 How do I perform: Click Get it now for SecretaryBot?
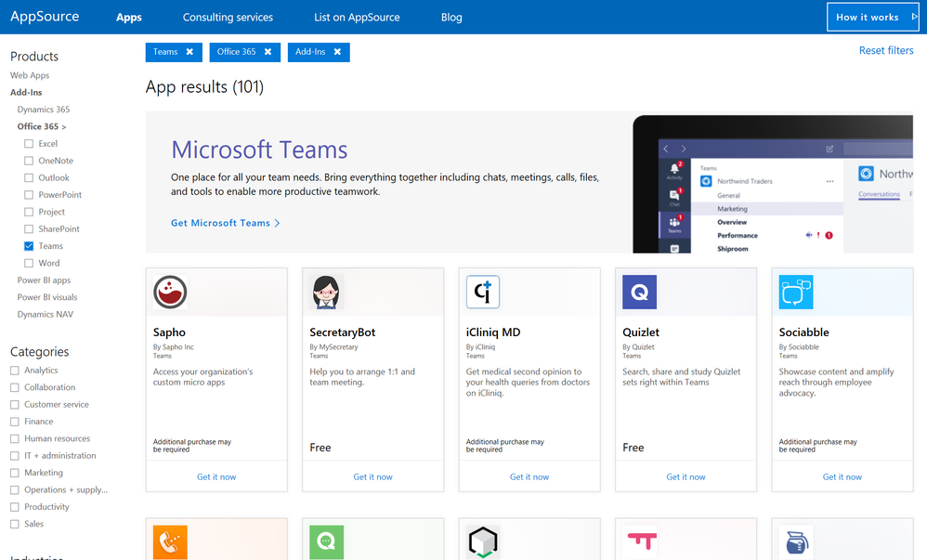(373, 476)
